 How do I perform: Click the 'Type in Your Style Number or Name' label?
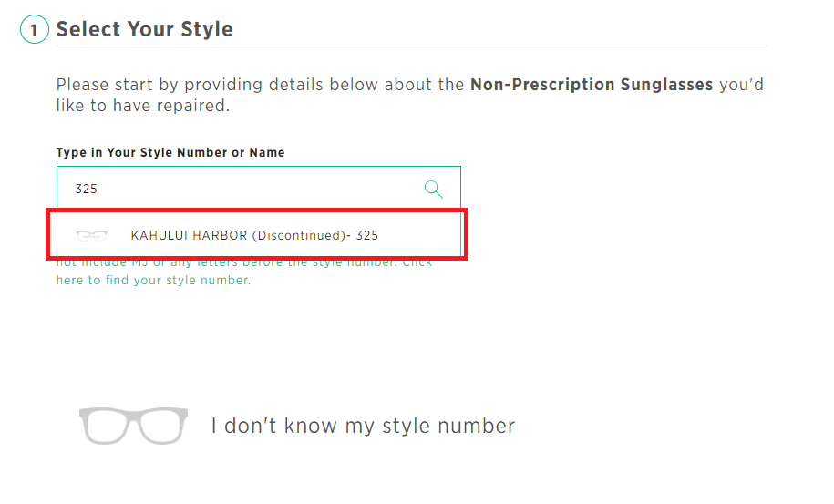point(170,152)
